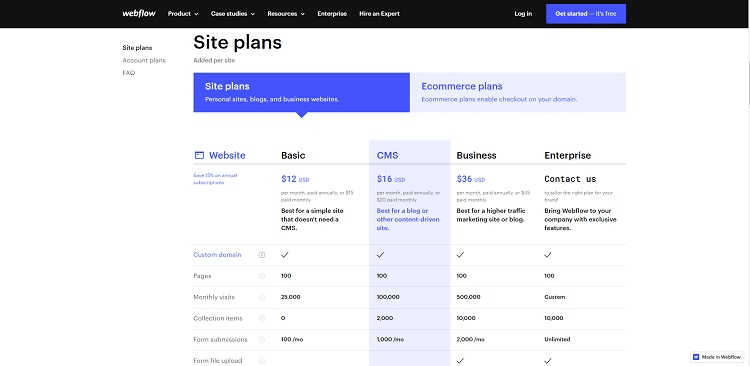Screen dimensions: 750x366
Task: Click the Business form file upload checkmark
Action: click(460, 361)
